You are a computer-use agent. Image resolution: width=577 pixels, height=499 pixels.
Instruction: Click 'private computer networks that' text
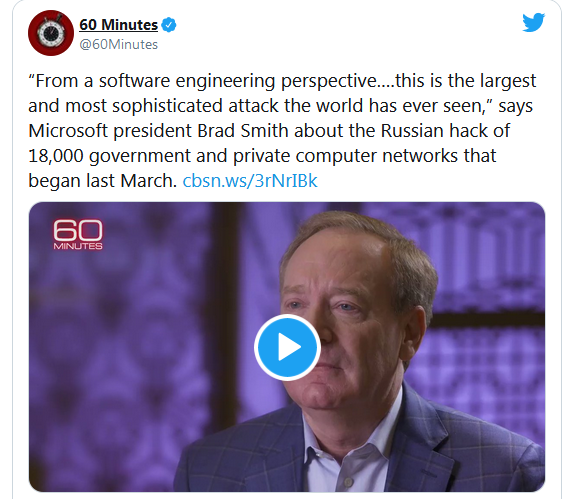(x=364, y=156)
